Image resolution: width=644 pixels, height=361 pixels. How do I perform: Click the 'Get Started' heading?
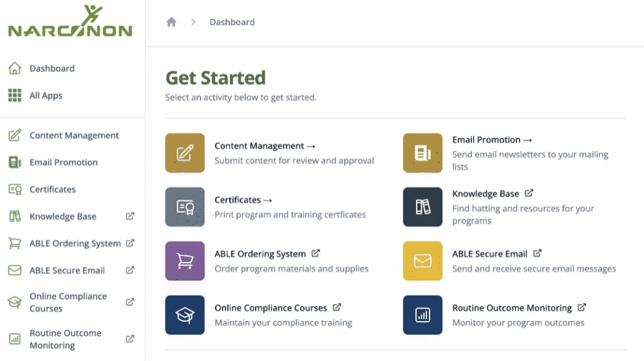pyautogui.click(x=216, y=78)
